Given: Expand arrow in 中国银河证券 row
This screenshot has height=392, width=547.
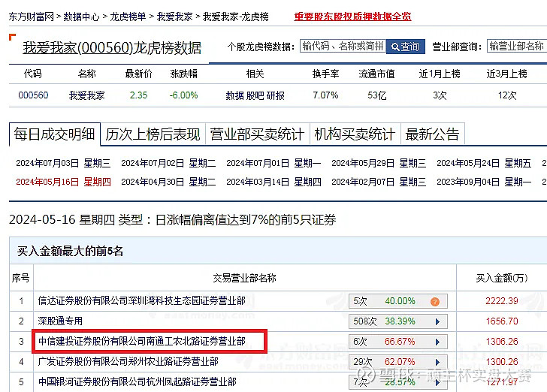Looking at the screenshot, I should pos(437,382).
